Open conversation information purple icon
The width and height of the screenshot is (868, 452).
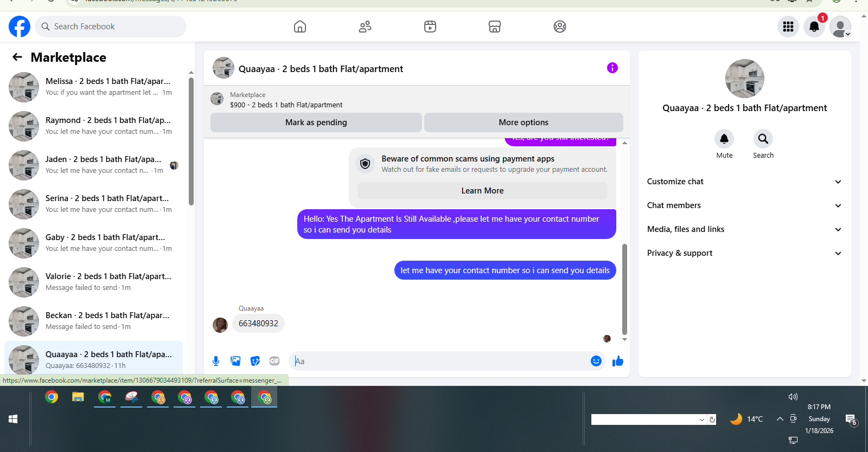coord(612,68)
